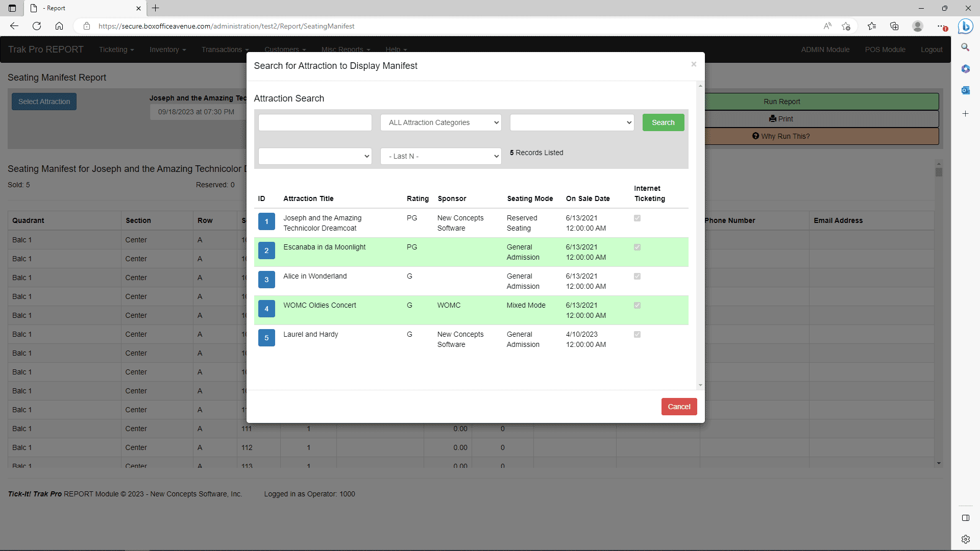Toggle the sidebar layout icon
The width and height of the screenshot is (980, 551).
pos(965,518)
